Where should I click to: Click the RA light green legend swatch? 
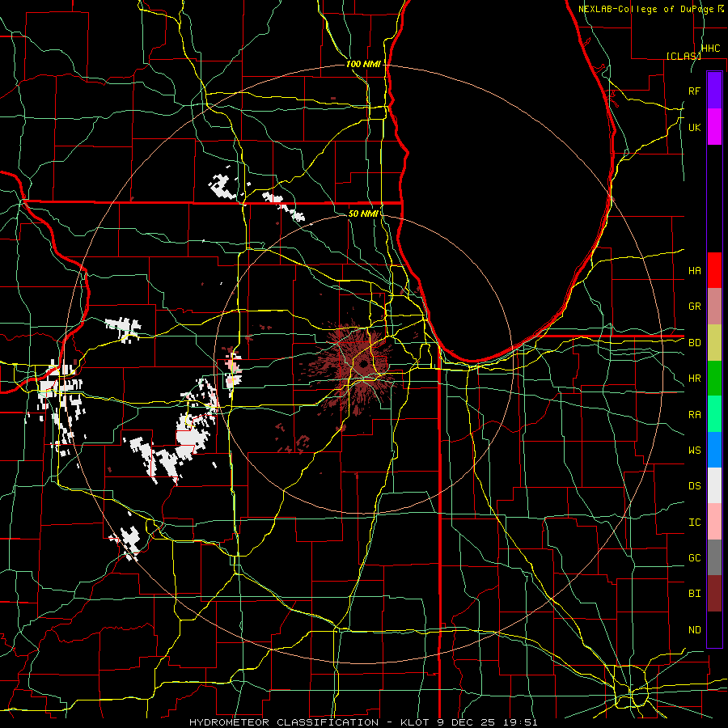tap(714, 414)
